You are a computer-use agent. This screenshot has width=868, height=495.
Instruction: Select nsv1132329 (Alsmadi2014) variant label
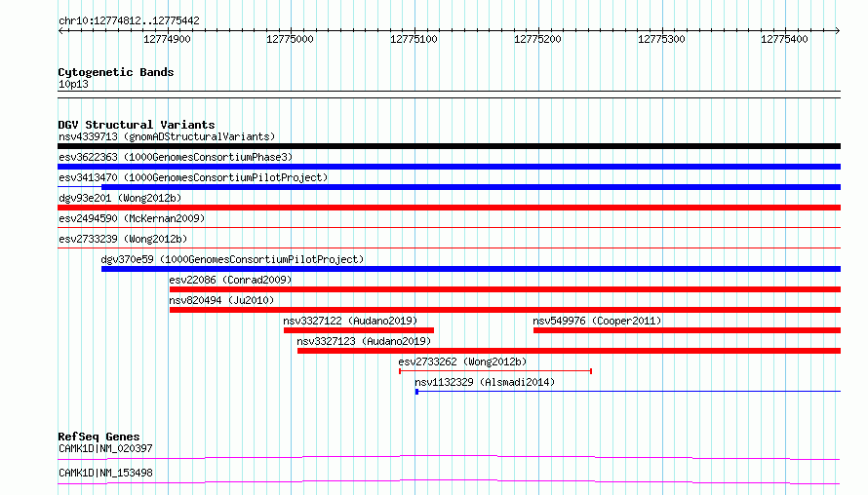(x=485, y=382)
